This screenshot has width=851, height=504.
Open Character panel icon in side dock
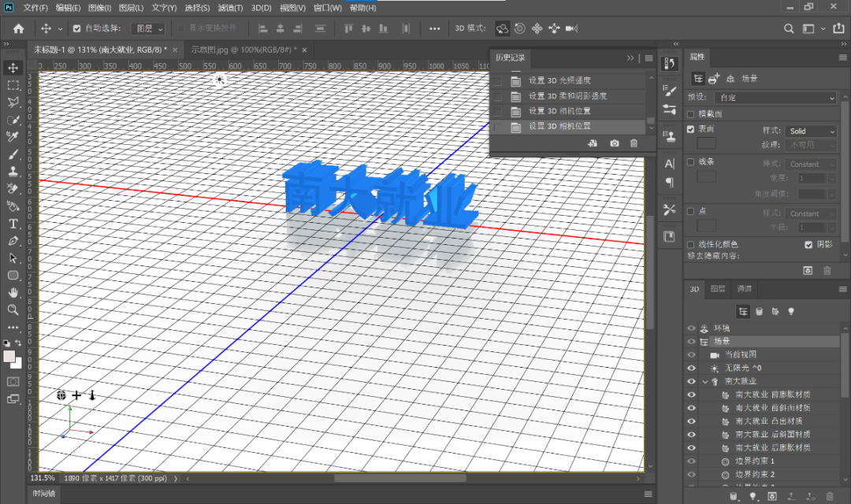[670, 164]
